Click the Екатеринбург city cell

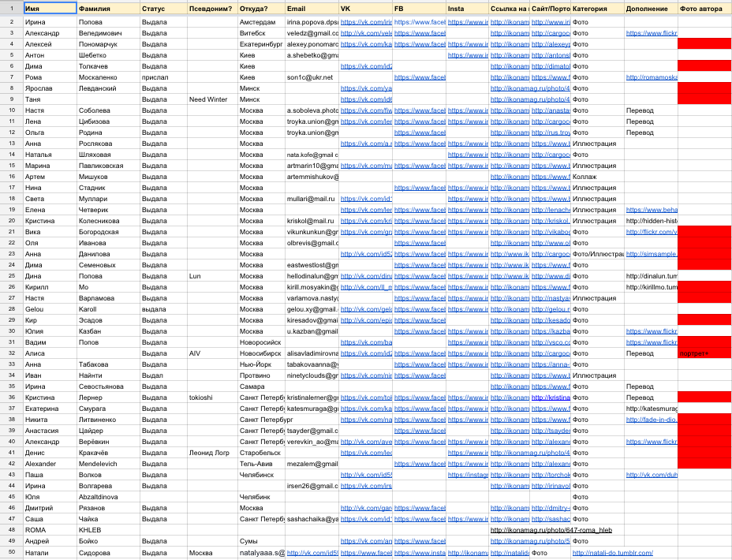(x=261, y=44)
